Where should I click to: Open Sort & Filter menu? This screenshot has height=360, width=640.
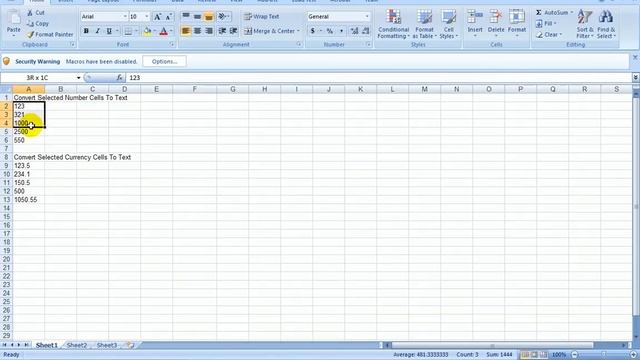[x=585, y=24]
